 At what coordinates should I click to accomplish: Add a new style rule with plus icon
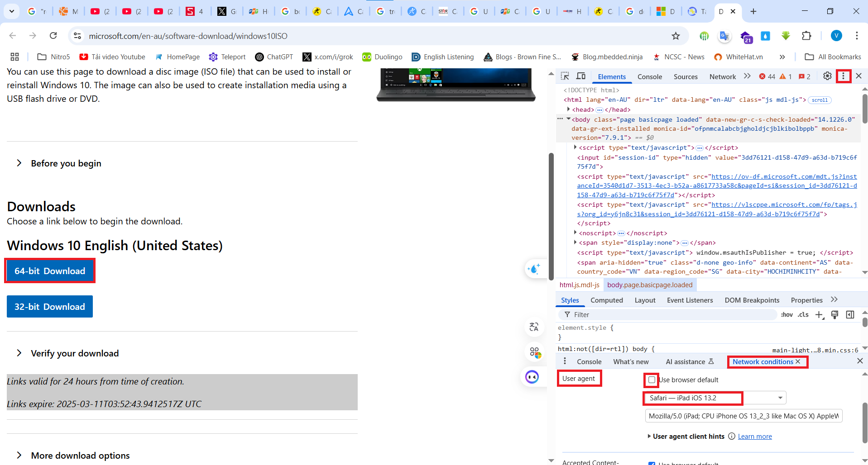click(819, 315)
